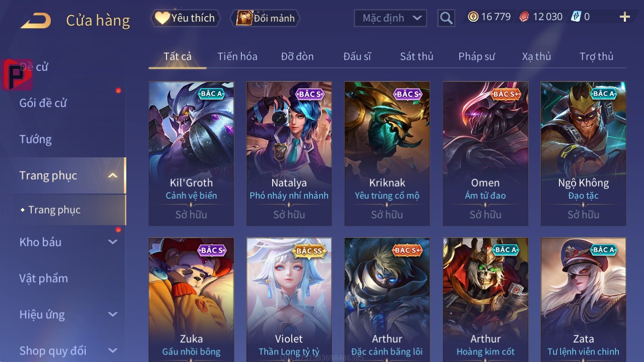Screen dimensions: 644x362
Task: Collapse the Trang phục menu section
Action: (x=113, y=175)
